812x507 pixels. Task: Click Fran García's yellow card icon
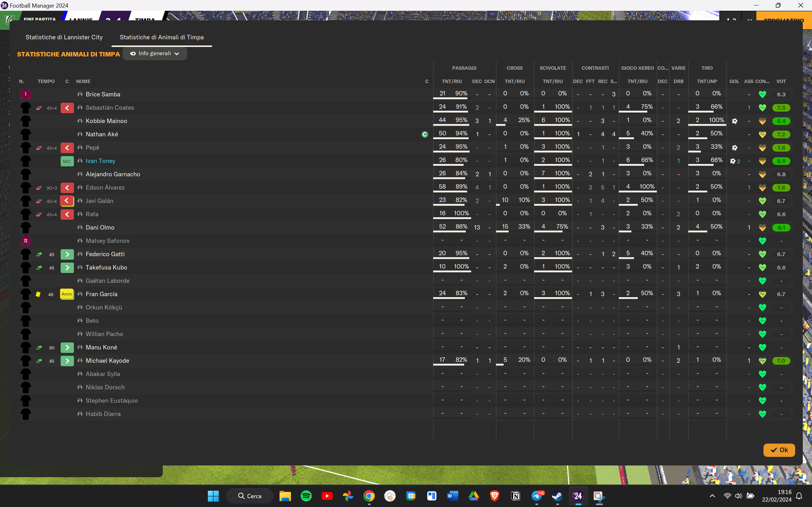[x=38, y=294]
